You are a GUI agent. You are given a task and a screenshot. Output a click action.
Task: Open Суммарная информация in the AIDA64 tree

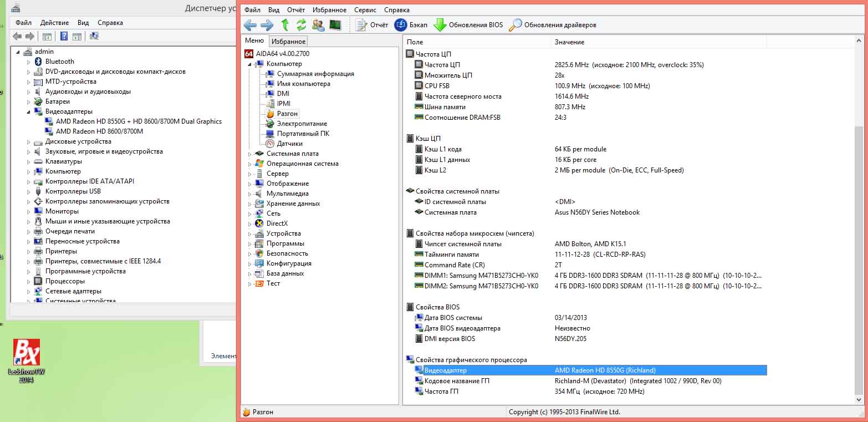pos(315,74)
